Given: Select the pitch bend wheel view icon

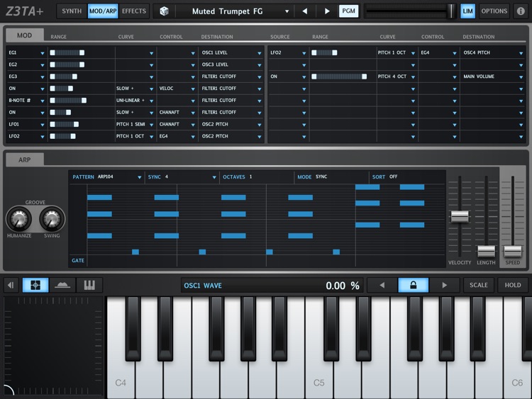Looking at the screenshot, I should (62, 285).
